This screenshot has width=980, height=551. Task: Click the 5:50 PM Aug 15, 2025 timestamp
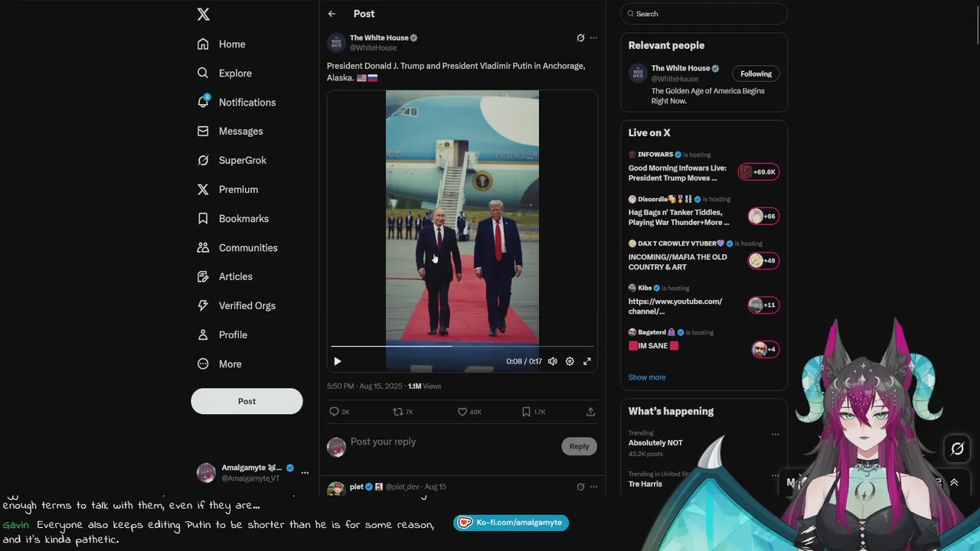pos(364,386)
